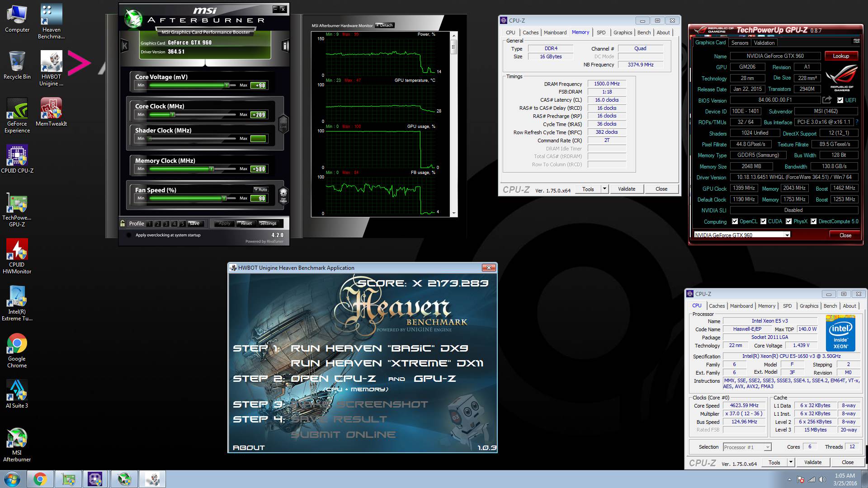This screenshot has width=868, height=488.
Task: Open AI Suite 3 desktop icon
Action: tap(17, 394)
